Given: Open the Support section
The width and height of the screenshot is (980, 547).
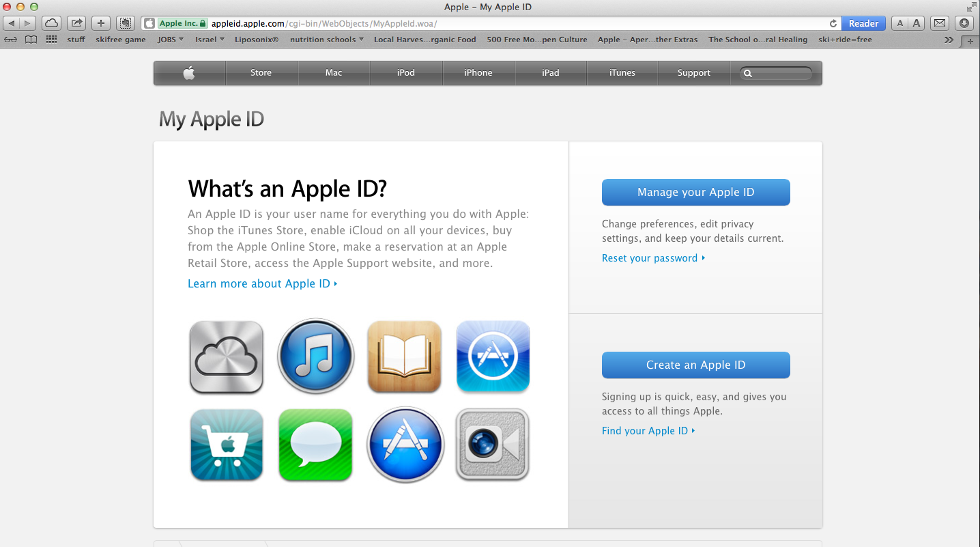Looking at the screenshot, I should pyautogui.click(x=693, y=72).
